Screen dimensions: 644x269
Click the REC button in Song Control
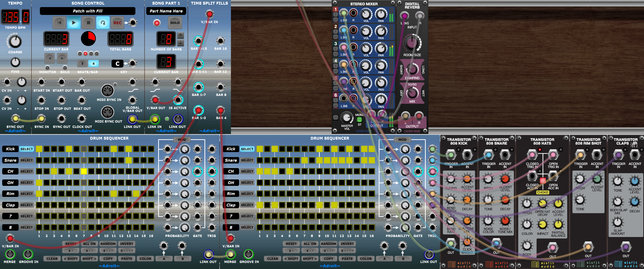[117, 23]
